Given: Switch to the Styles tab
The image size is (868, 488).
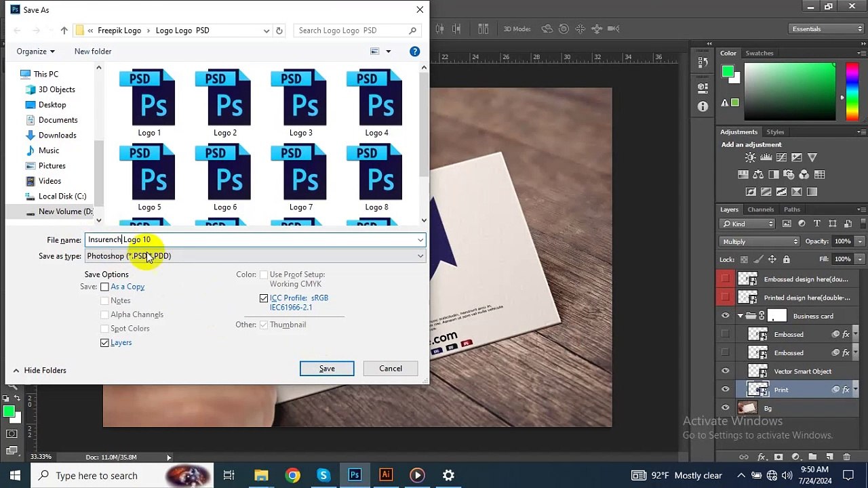Looking at the screenshot, I should pos(775,132).
